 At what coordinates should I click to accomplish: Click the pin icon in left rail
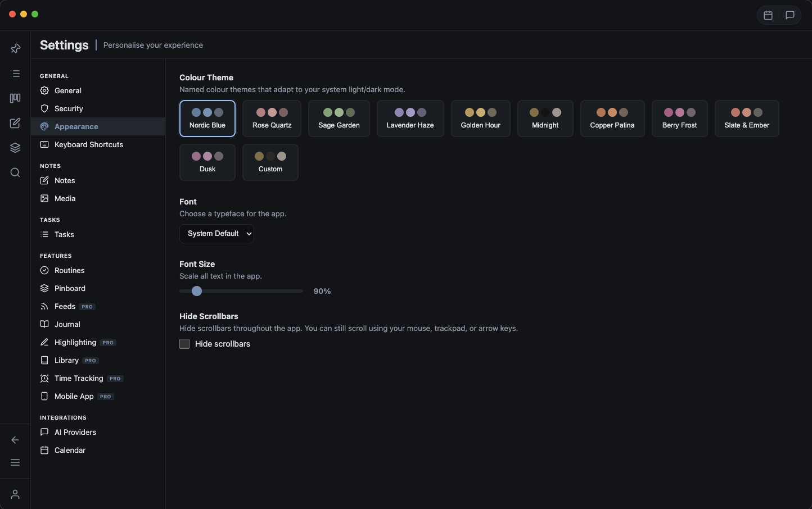coord(15,49)
